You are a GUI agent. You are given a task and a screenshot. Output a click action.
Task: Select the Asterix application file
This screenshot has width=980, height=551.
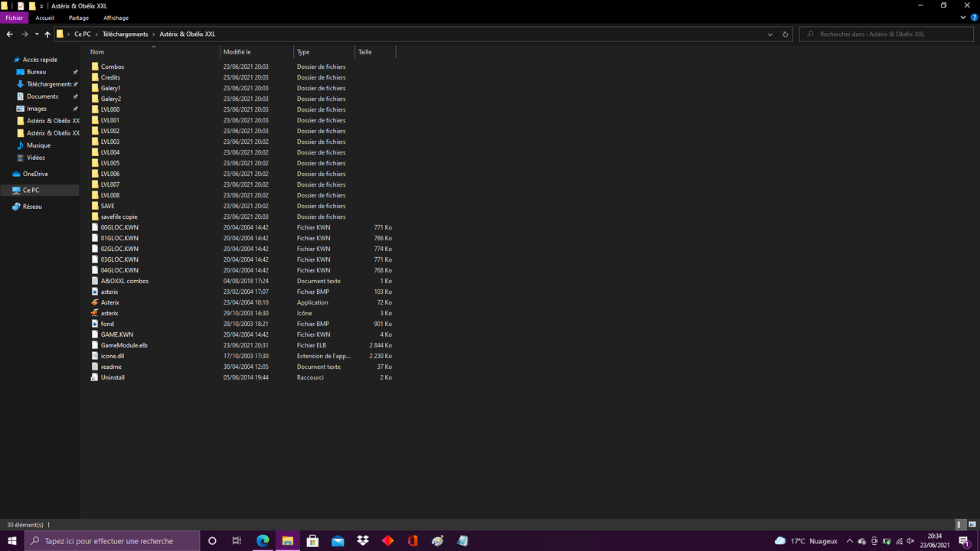(110, 302)
